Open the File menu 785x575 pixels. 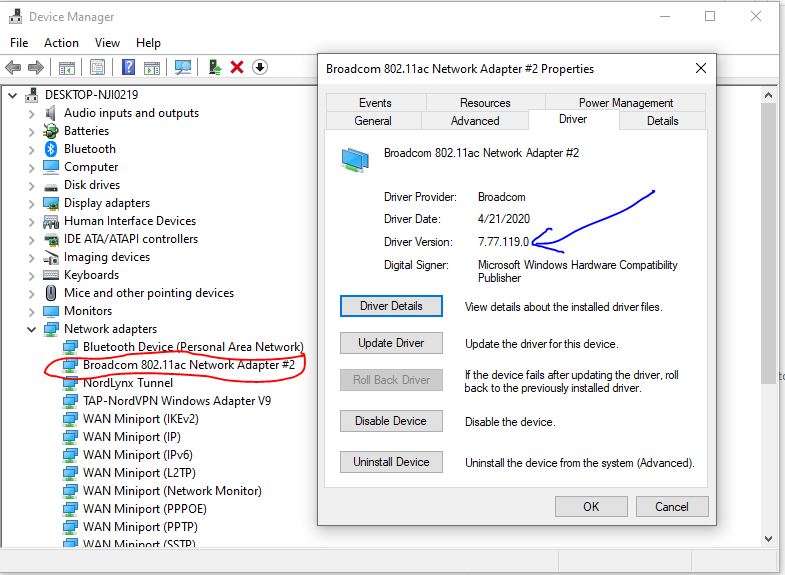click(x=19, y=43)
